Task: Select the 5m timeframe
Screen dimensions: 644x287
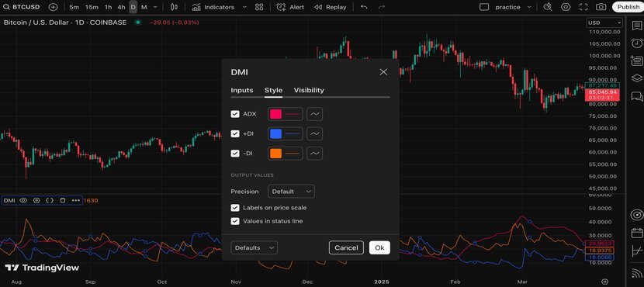Action: point(74,7)
